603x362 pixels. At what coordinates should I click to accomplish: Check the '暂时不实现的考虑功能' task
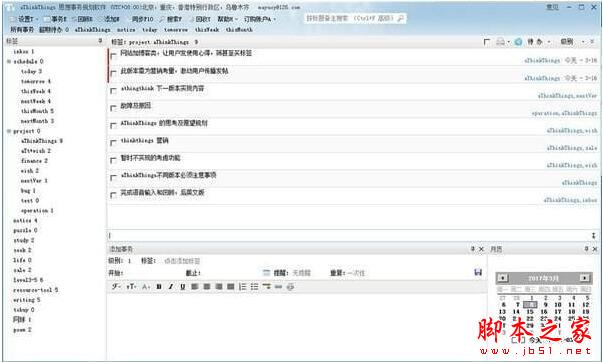(x=113, y=160)
